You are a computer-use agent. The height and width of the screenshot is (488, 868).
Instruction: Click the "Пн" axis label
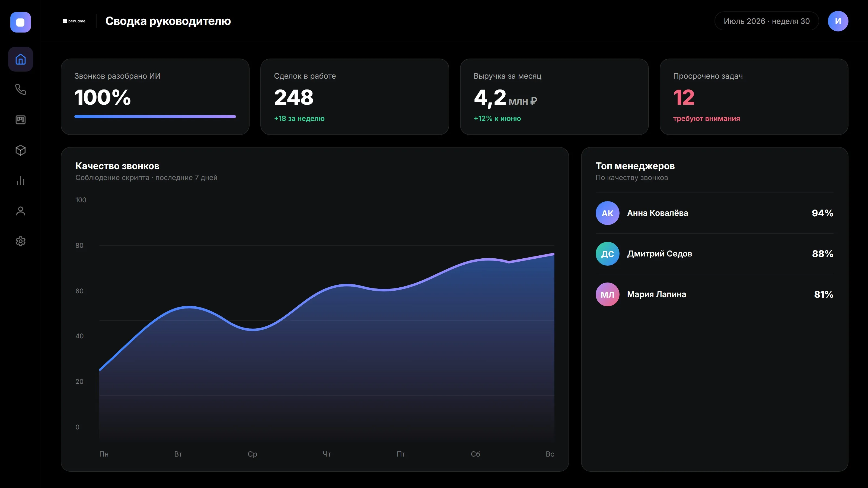coord(104,454)
